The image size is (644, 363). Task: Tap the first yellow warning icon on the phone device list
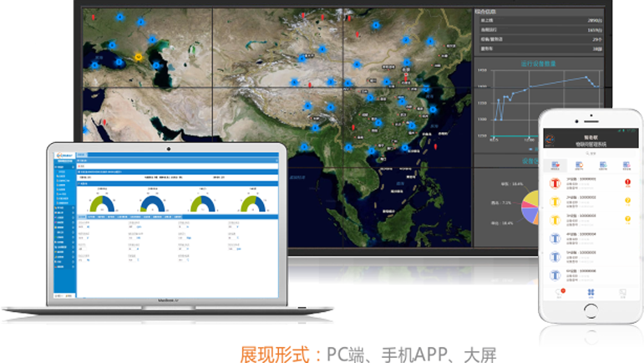coord(627,202)
